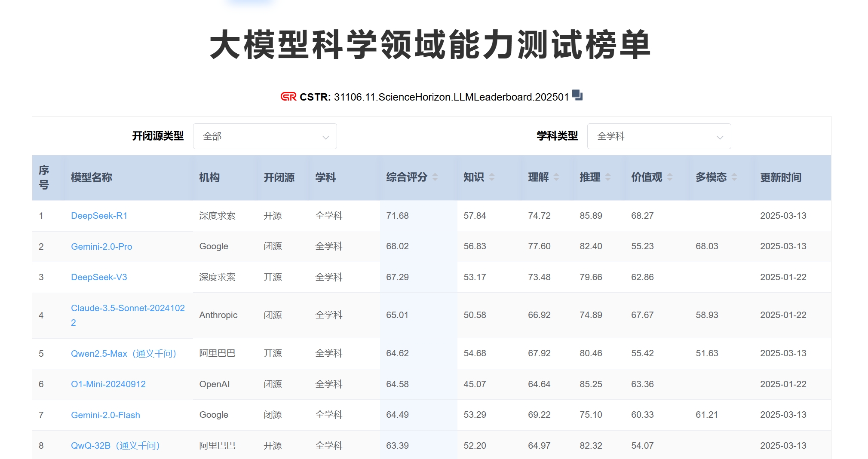Click the O1-Mini-20240912 model link
The height and width of the screenshot is (459, 868).
[108, 384]
